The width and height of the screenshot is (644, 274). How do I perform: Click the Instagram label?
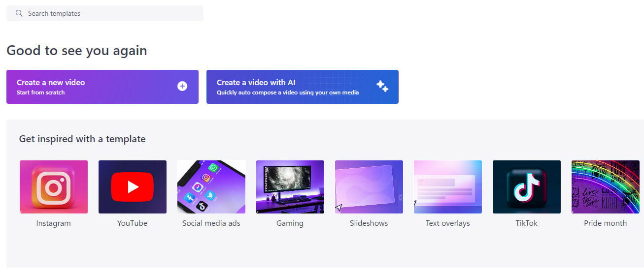click(54, 223)
